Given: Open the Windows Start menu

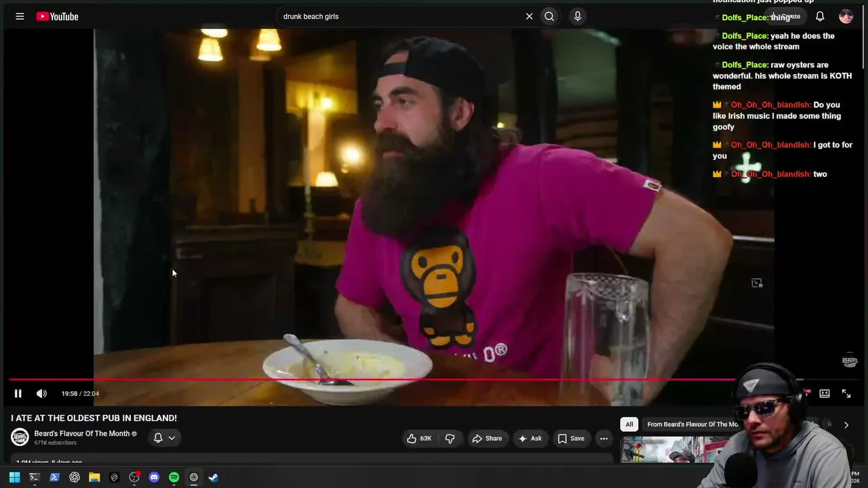Looking at the screenshot, I should pos(14,477).
